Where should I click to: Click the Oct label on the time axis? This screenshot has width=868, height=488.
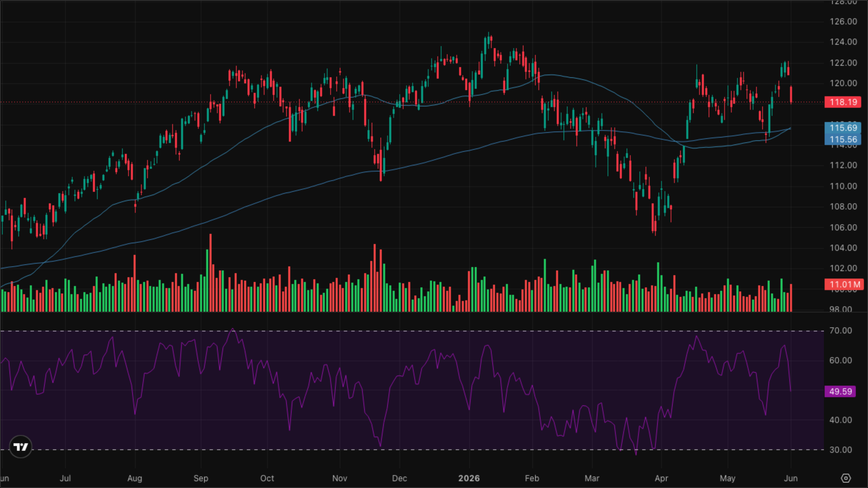click(x=267, y=478)
